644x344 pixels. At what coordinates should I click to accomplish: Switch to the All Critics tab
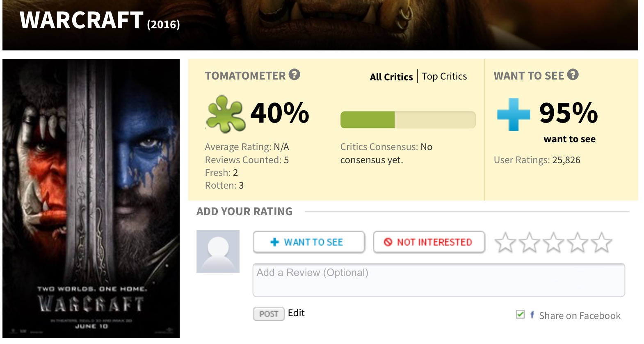pyautogui.click(x=391, y=77)
